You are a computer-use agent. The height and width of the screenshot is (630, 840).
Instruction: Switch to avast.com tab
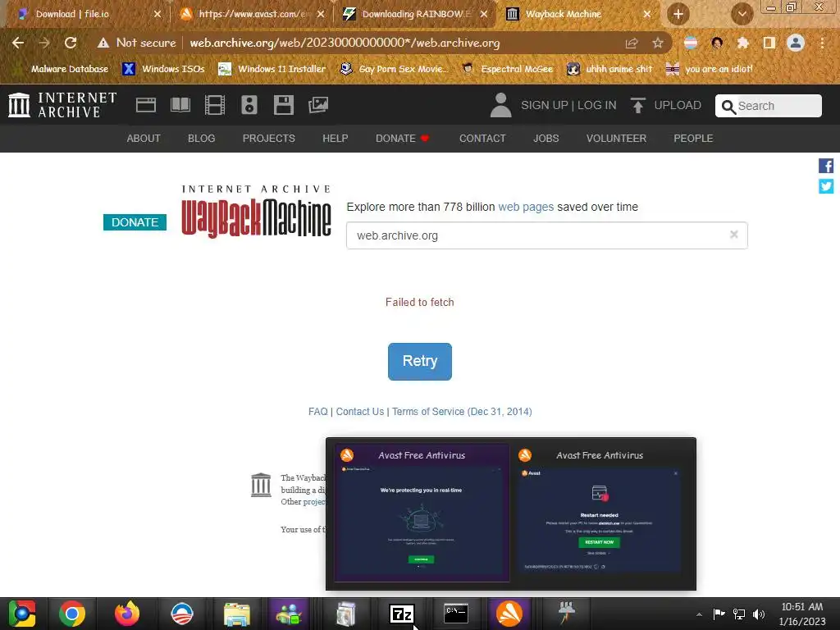coord(252,14)
